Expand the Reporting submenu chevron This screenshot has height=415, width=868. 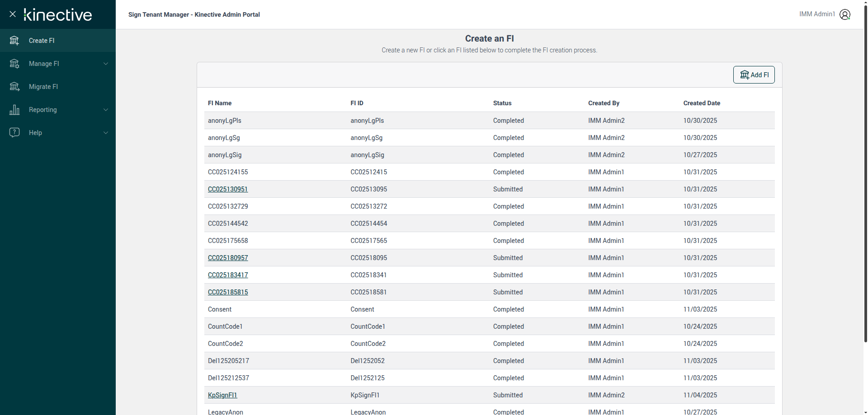coord(106,110)
